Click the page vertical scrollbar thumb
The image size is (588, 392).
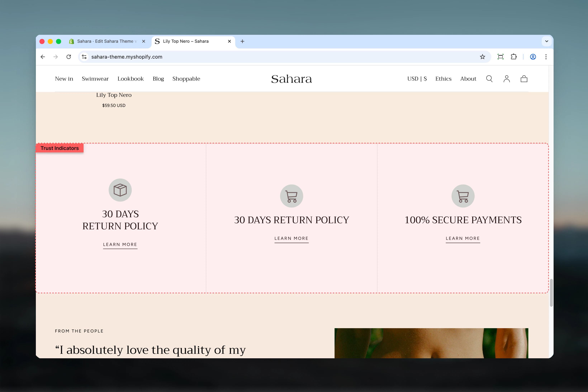[551, 293]
